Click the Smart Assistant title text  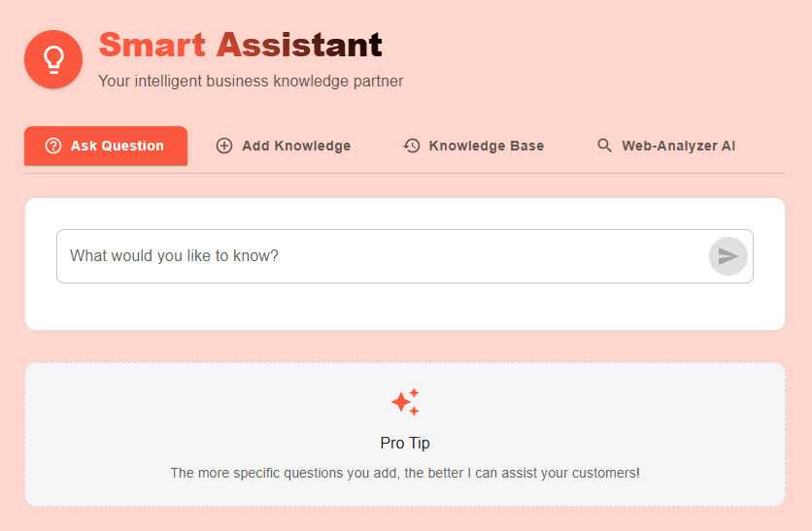240,45
